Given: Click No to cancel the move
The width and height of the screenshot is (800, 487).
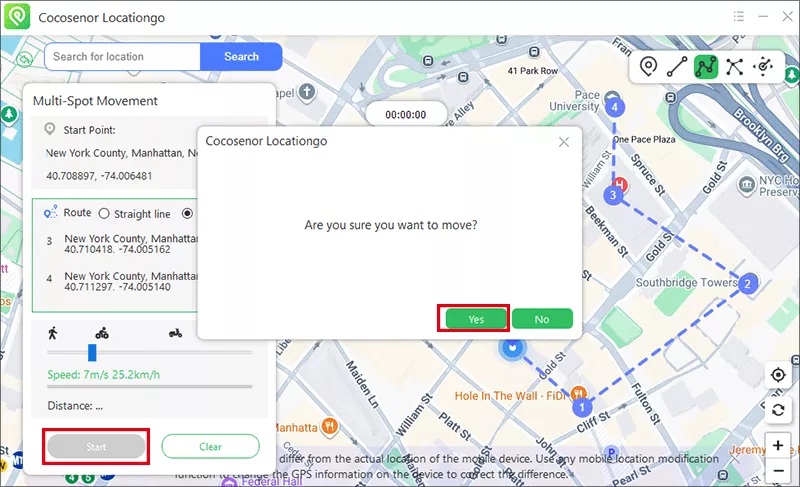Looking at the screenshot, I should tap(542, 319).
